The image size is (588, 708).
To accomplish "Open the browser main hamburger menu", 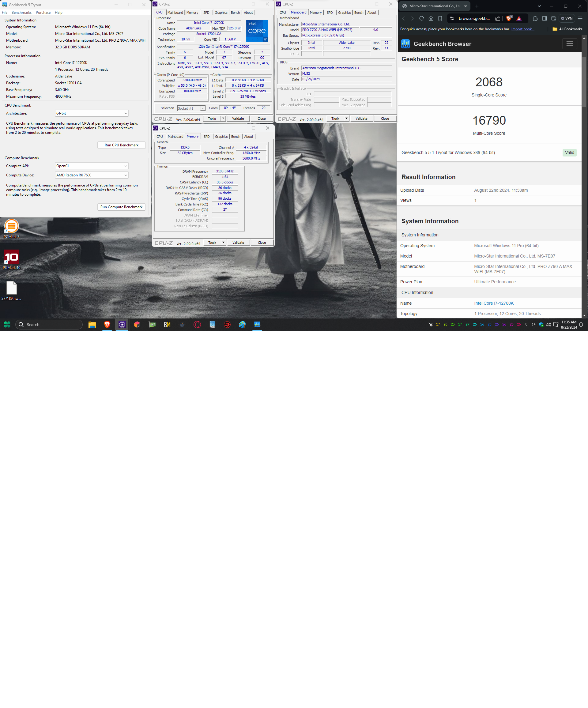I will pyautogui.click(x=580, y=19).
